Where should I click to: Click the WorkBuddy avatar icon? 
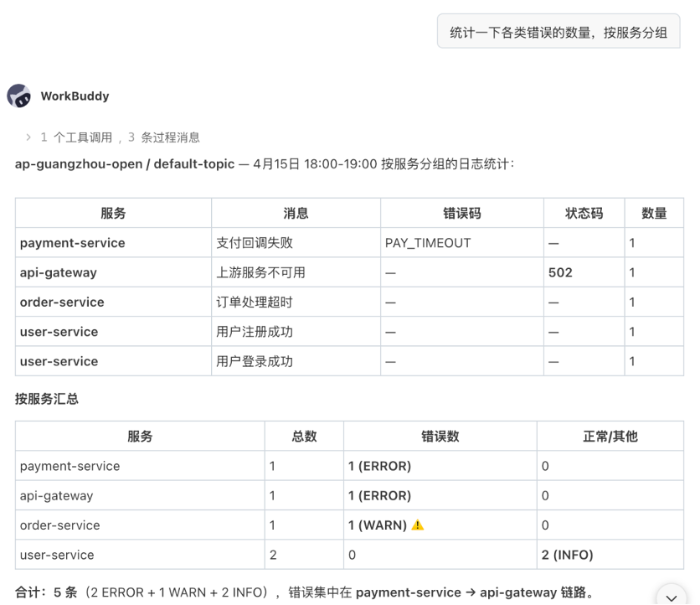pyautogui.click(x=18, y=96)
